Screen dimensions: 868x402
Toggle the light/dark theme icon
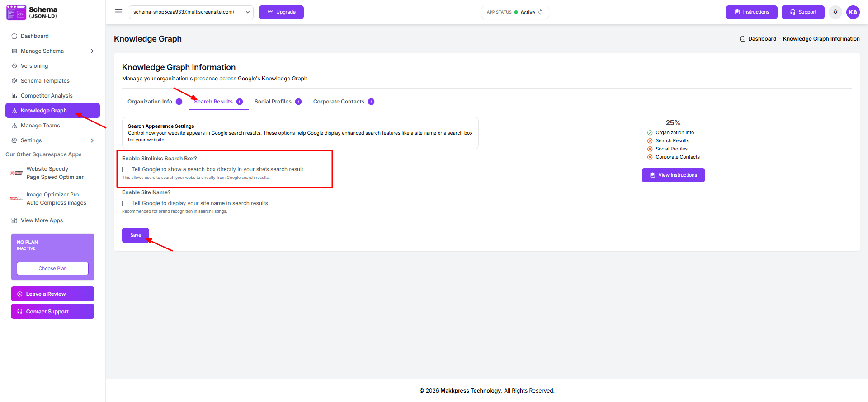point(835,12)
